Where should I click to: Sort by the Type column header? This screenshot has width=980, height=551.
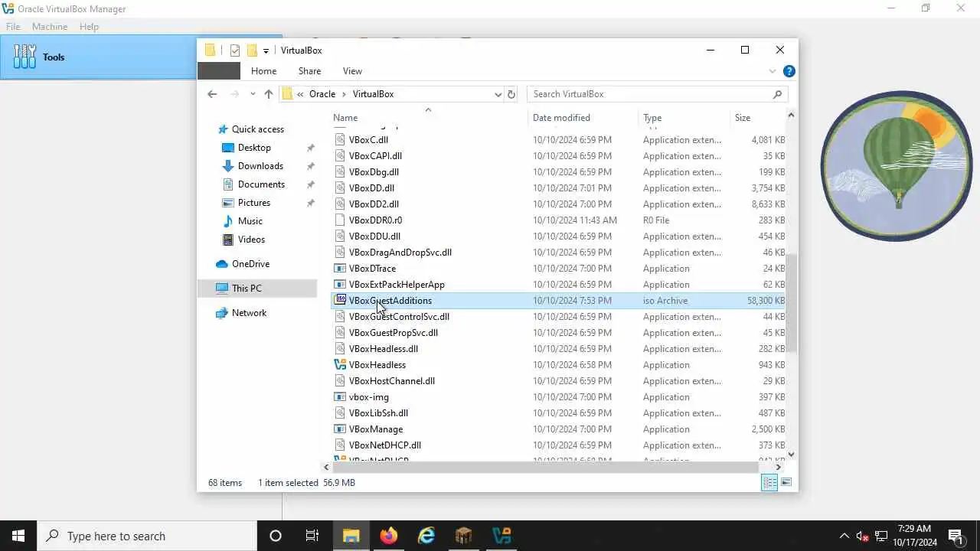(x=652, y=118)
